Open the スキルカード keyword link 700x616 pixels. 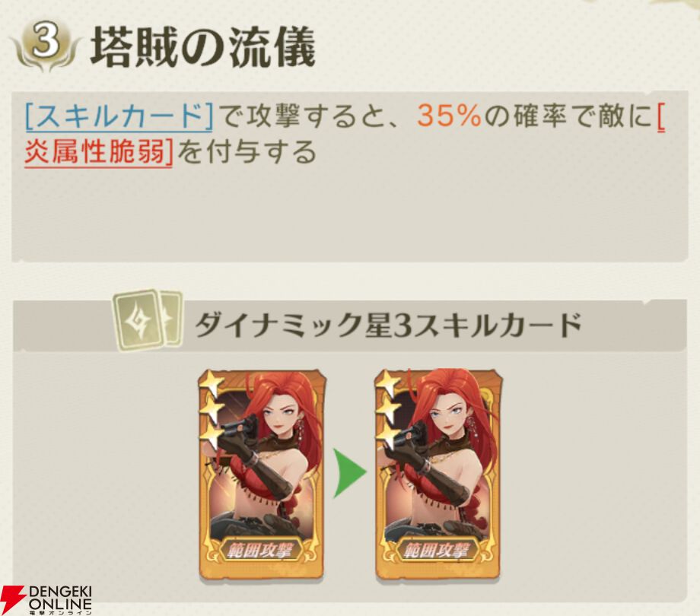(119, 116)
